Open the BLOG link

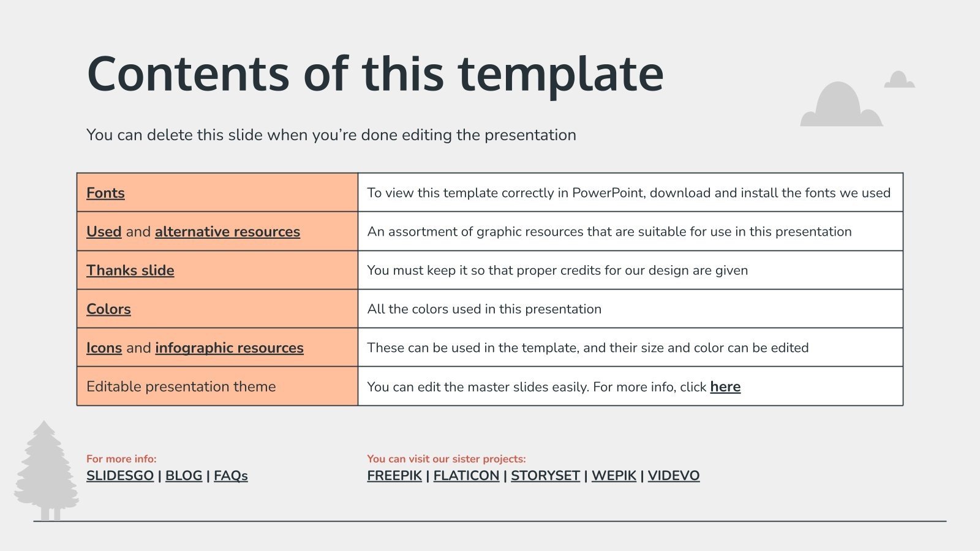(184, 476)
